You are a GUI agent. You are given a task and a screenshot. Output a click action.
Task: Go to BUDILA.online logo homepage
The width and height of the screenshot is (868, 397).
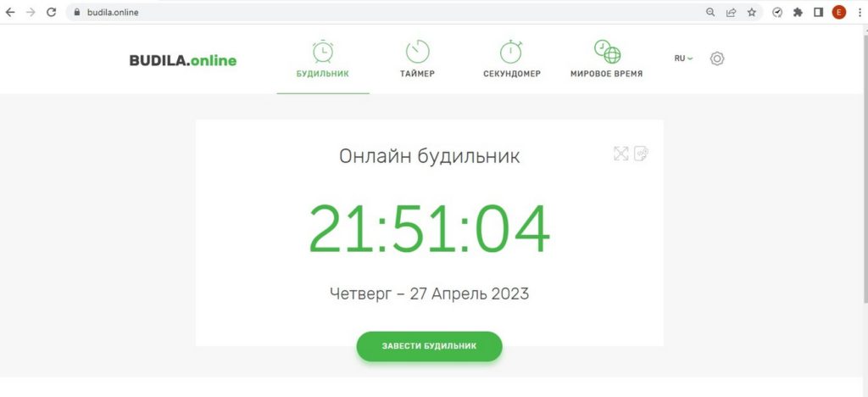tap(183, 60)
